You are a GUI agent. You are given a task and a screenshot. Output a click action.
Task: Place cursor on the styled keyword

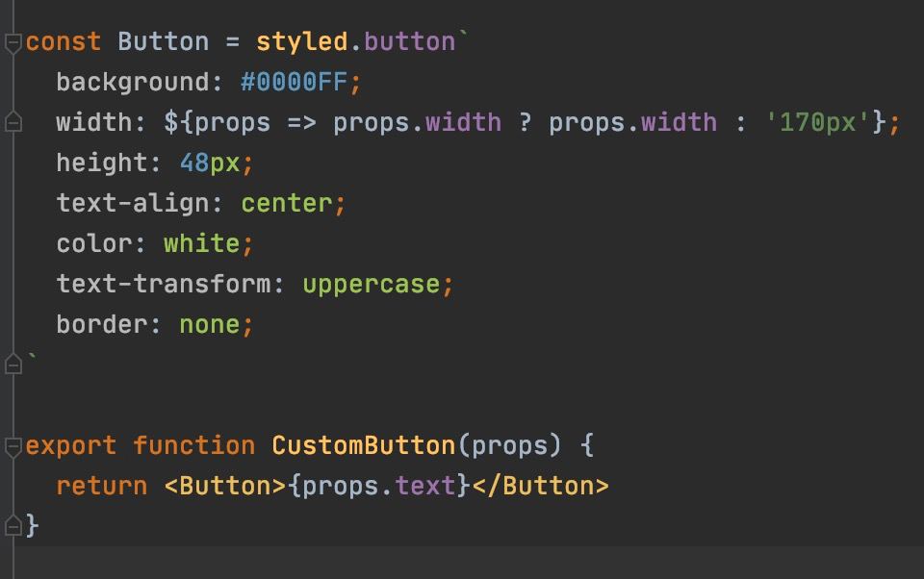[x=301, y=41]
